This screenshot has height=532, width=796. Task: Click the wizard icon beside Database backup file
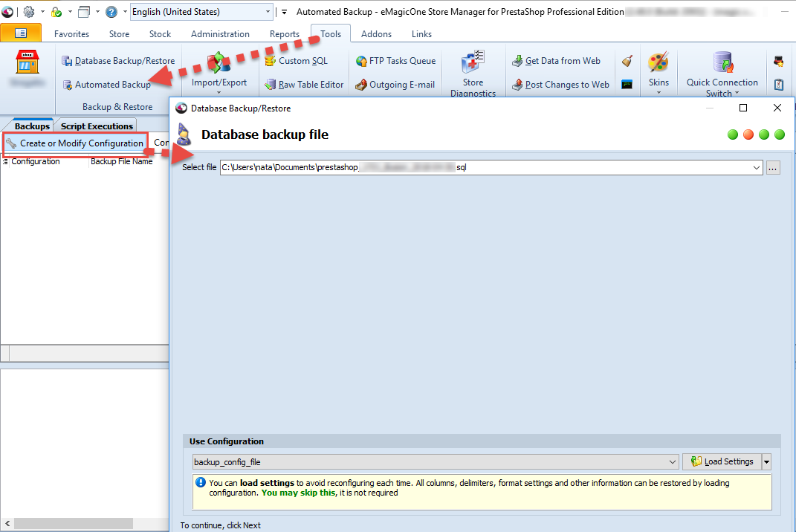pos(184,134)
